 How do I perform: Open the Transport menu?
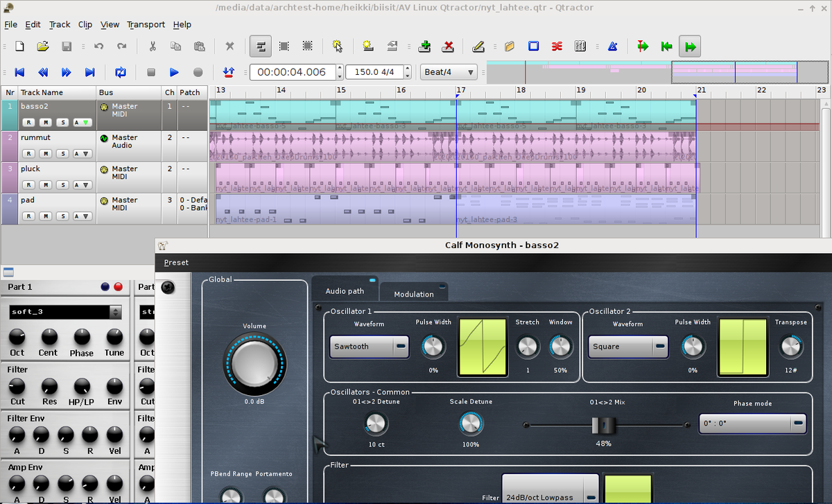pyautogui.click(x=146, y=24)
